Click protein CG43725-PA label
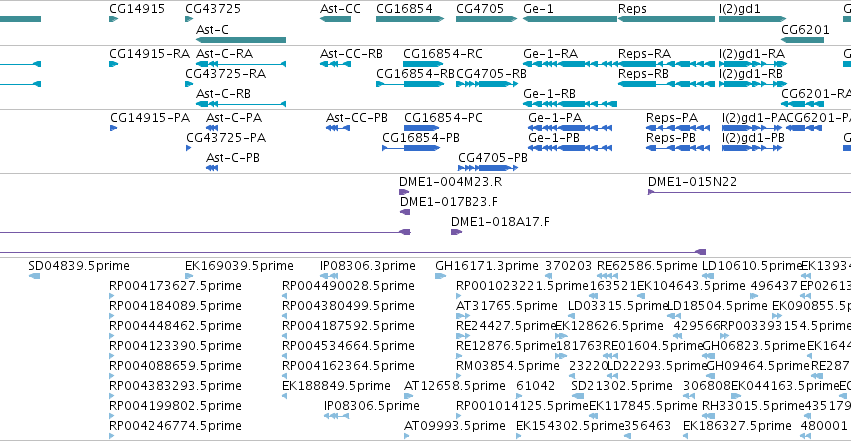 pos(226,138)
